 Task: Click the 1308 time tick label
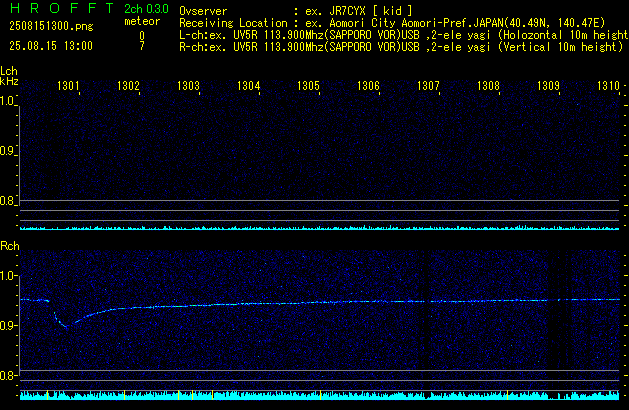pyautogui.click(x=488, y=86)
